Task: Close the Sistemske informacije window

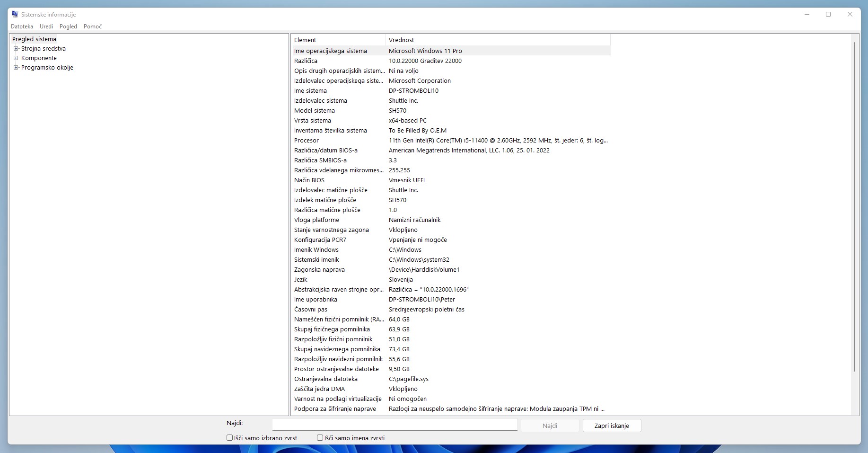Action: (850, 14)
